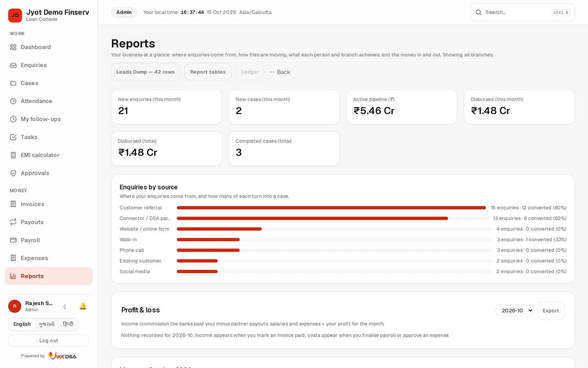Switch language to Gujarati
The height and width of the screenshot is (368, 588).
tap(47, 324)
